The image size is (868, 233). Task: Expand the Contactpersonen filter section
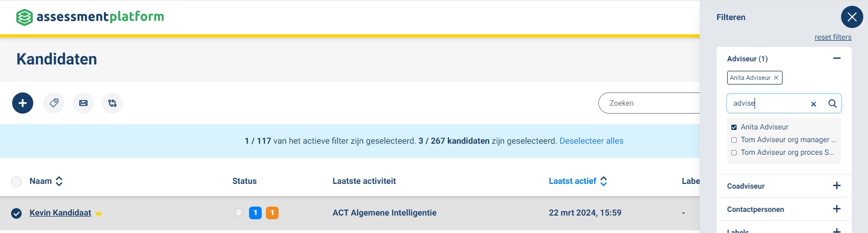click(837, 209)
